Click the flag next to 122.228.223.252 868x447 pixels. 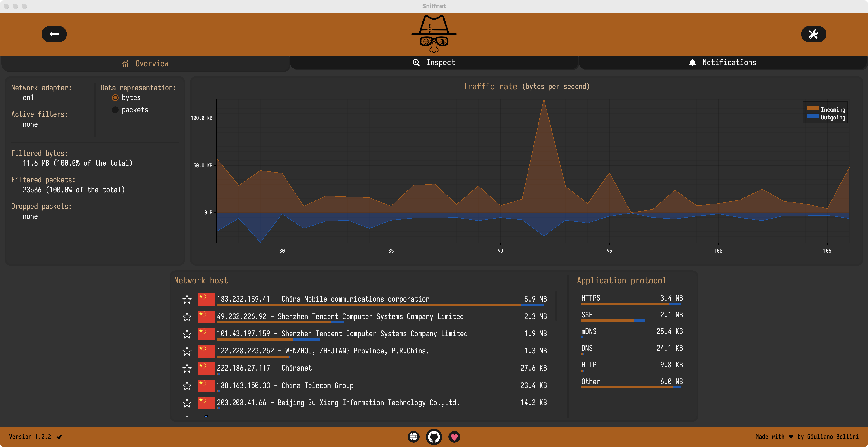click(x=206, y=351)
